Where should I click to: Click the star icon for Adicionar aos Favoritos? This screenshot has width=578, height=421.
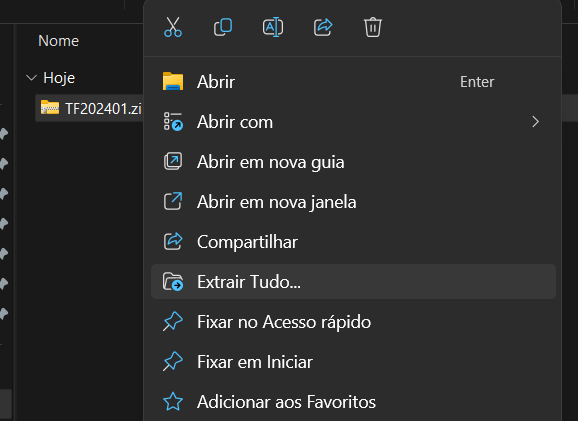click(173, 401)
